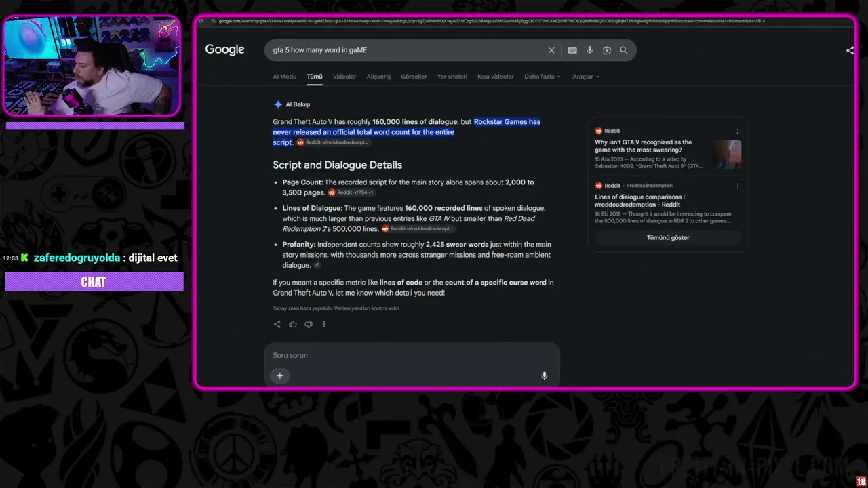Click the microphone in the Soru sorun box
The height and width of the screenshot is (488, 868).
pos(544,376)
